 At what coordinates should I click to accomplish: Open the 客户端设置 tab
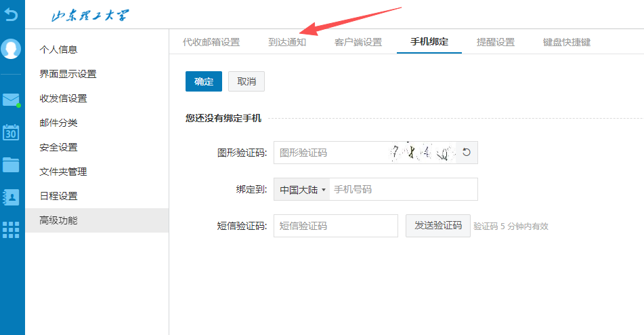click(x=358, y=42)
